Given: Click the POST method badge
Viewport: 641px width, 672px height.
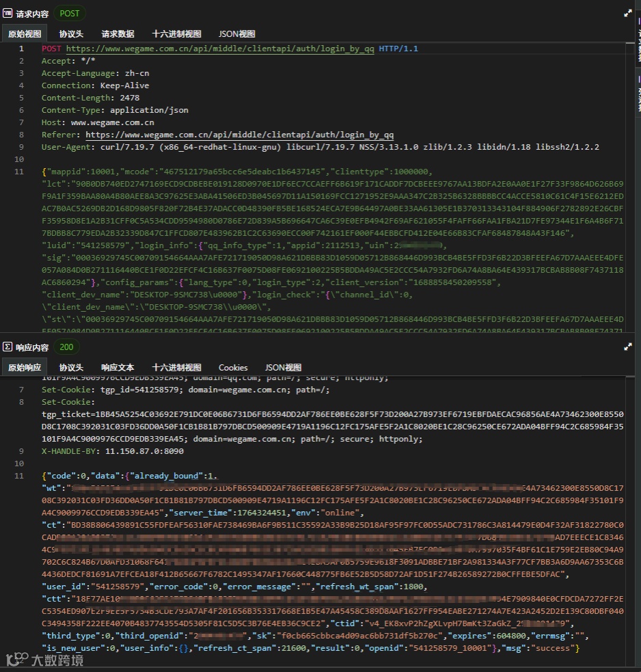Looking at the screenshot, I should pyautogui.click(x=70, y=13).
